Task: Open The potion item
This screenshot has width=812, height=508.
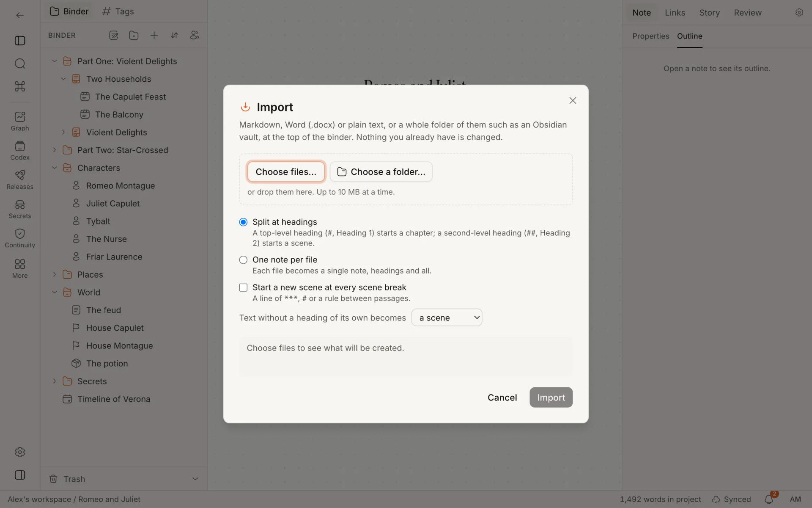Action: tap(100, 364)
